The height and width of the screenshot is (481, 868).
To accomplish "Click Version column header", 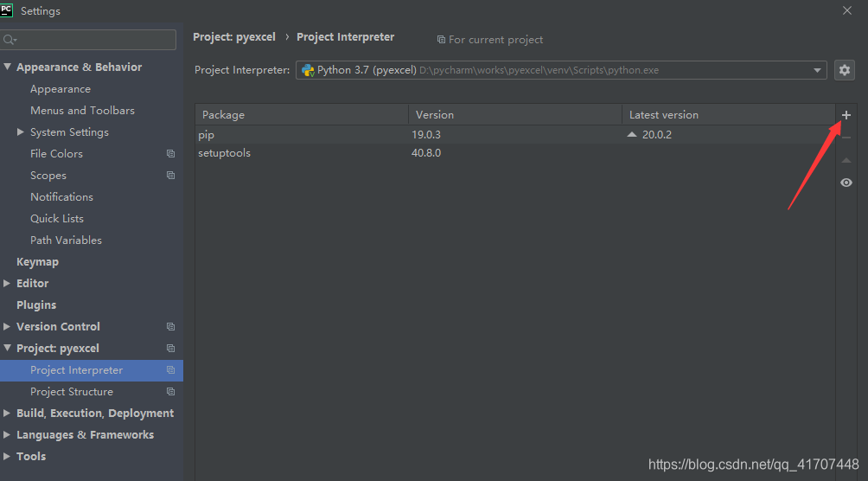I will click(x=515, y=115).
